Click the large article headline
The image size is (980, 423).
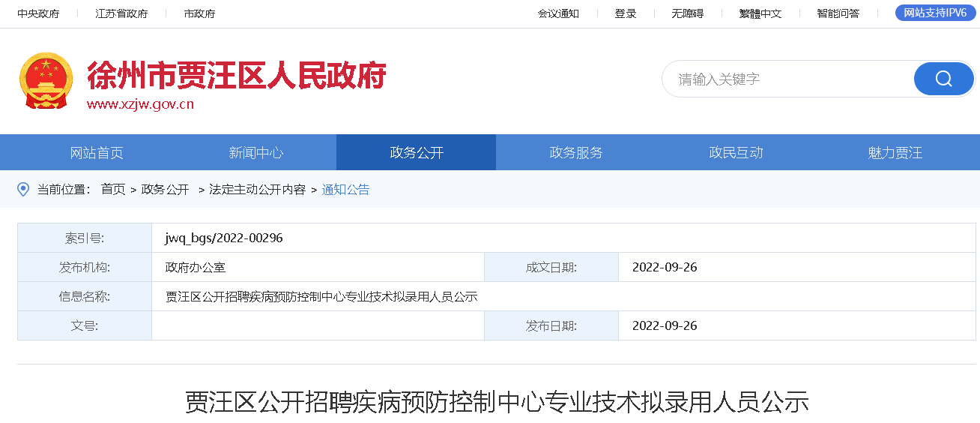(x=497, y=402)
